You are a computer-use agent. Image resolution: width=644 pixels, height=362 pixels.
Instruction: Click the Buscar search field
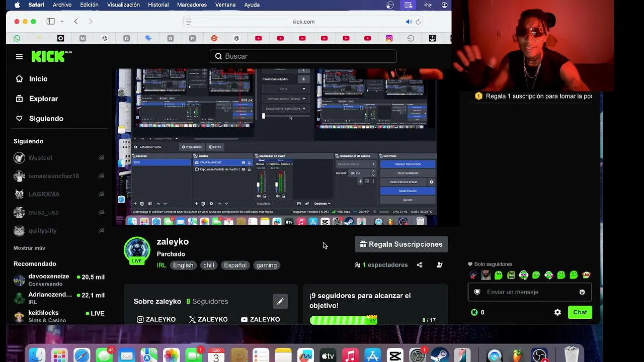(x=303, y=56)
